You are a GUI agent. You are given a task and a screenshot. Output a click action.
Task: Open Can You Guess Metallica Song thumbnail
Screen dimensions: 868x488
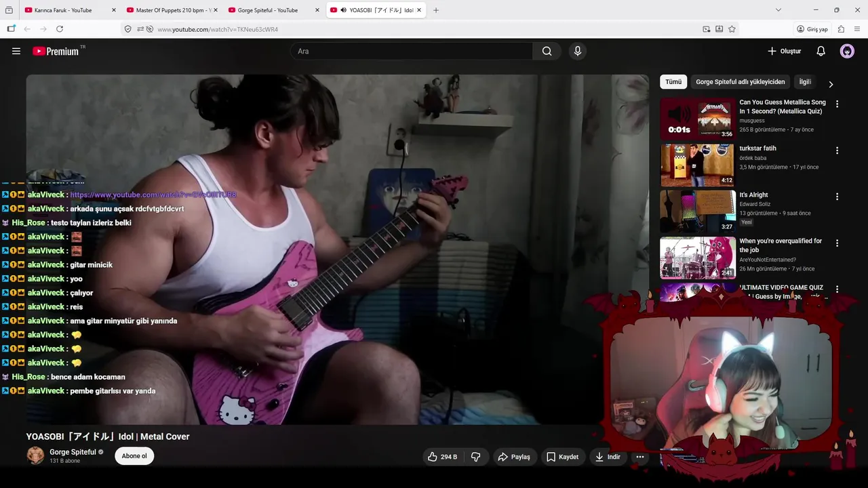(x=698, y=119)
